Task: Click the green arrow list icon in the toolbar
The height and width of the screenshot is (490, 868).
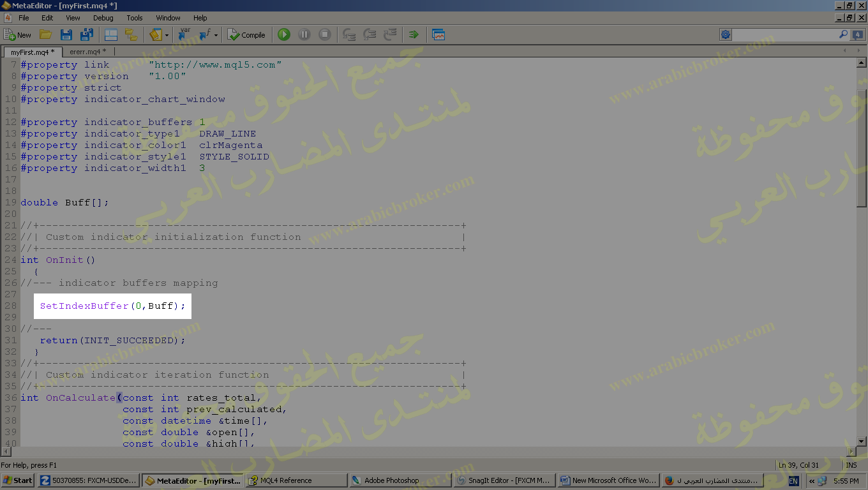Action: 414,34
